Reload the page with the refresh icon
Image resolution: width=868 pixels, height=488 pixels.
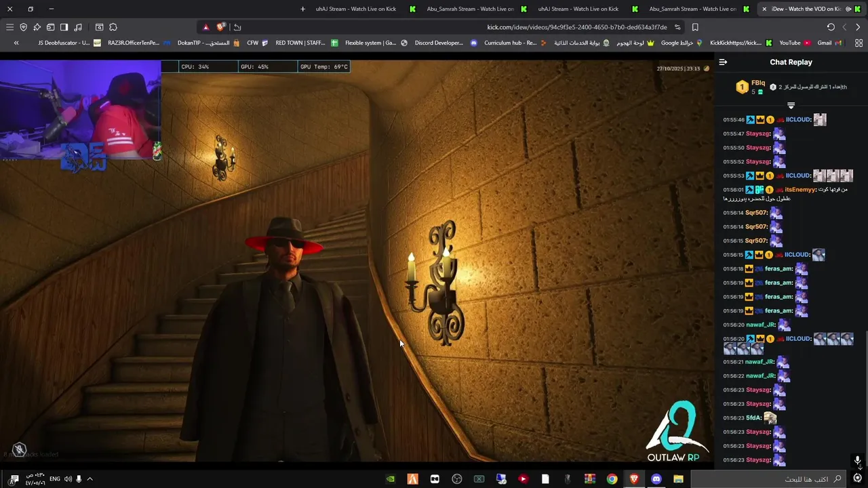pos(831,27)
